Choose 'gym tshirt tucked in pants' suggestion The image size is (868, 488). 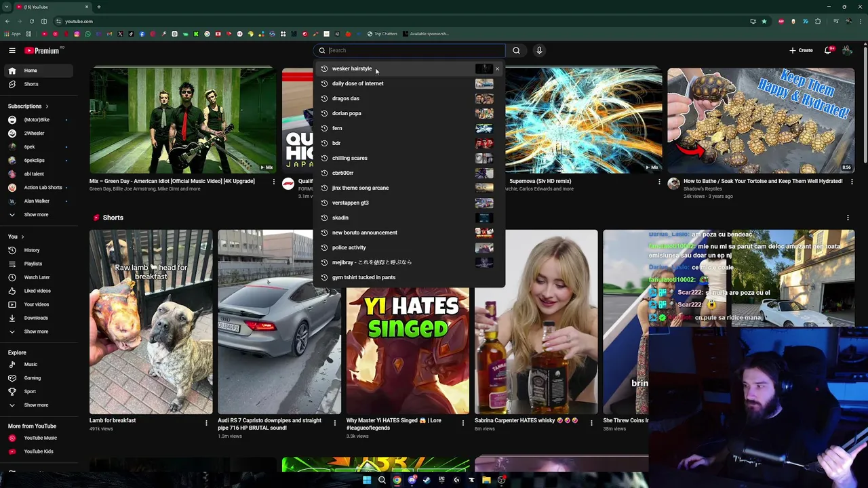pos(410,277)
